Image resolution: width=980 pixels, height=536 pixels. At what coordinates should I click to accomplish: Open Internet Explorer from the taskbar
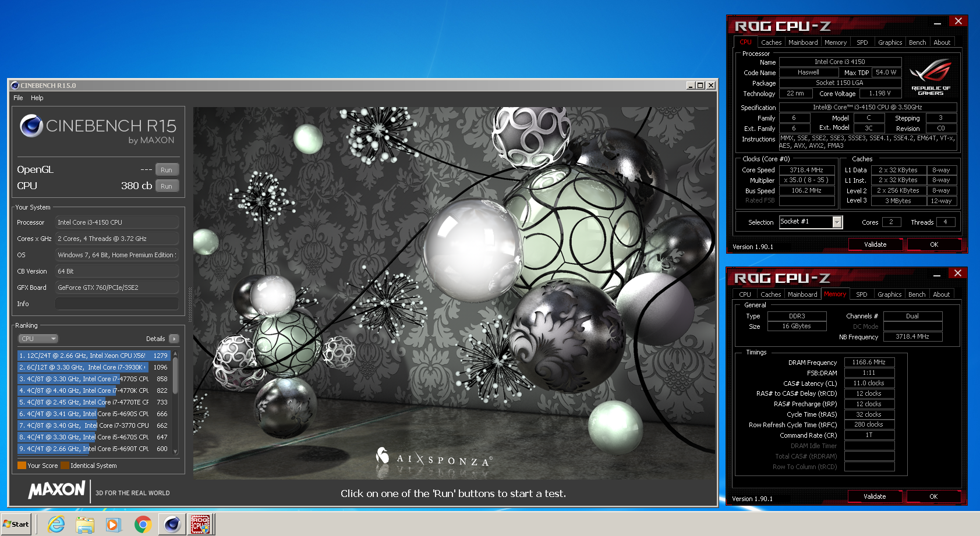tap(56, 524)
